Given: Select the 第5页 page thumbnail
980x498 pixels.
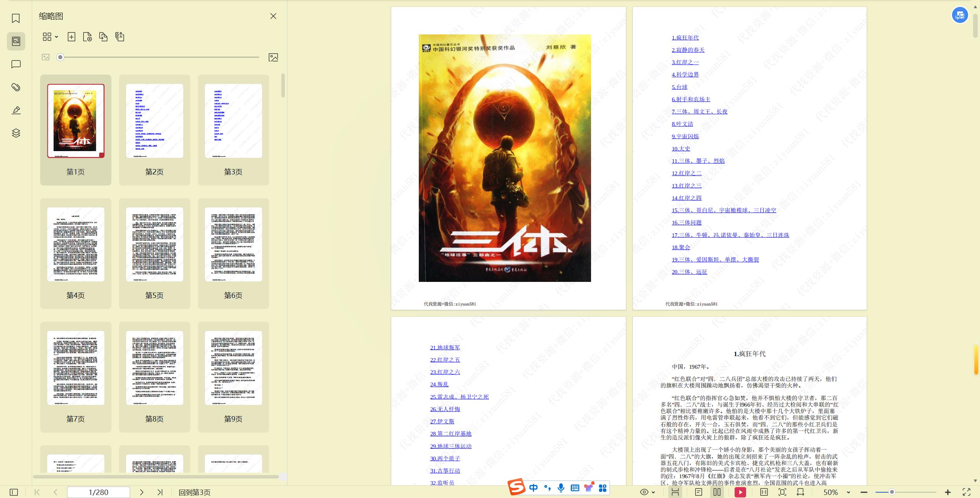Looking at the screenshot, I should [x=154, y=244].
